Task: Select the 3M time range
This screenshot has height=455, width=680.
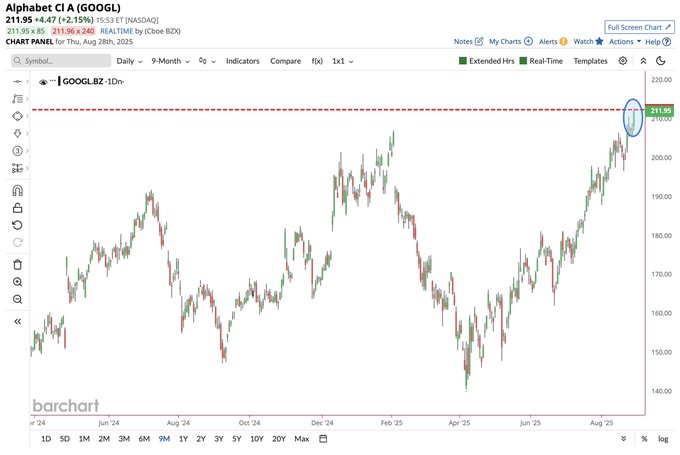Action: click(x=124, y=439)
